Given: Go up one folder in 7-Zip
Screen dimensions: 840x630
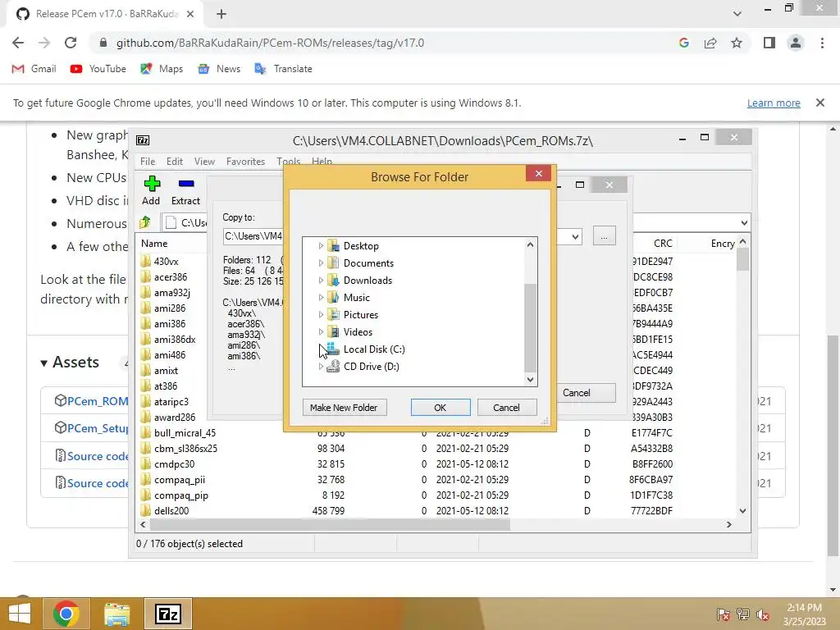Looking at the screenshot, I should pos(145,221).
